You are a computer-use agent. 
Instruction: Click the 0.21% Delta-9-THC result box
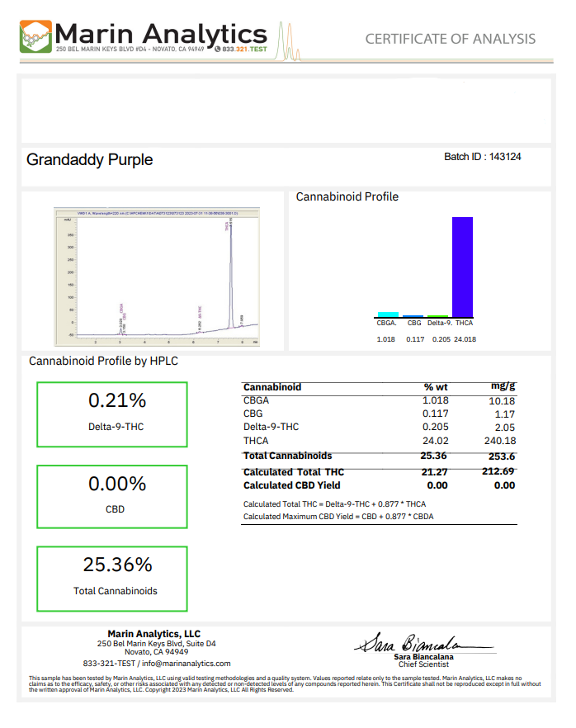(x=112, y=414)
